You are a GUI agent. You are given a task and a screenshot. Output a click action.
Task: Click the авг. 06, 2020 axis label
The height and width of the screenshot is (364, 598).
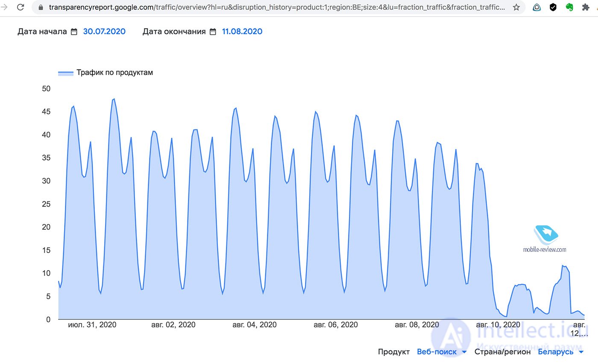(x=336, y=325)
